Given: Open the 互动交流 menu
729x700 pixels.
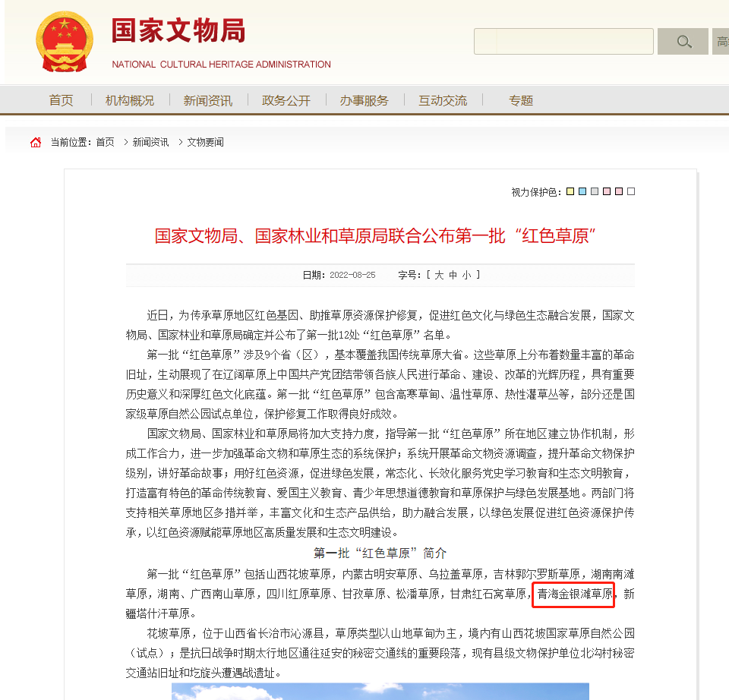Looking at the screenshot, I should pos(443,100).
